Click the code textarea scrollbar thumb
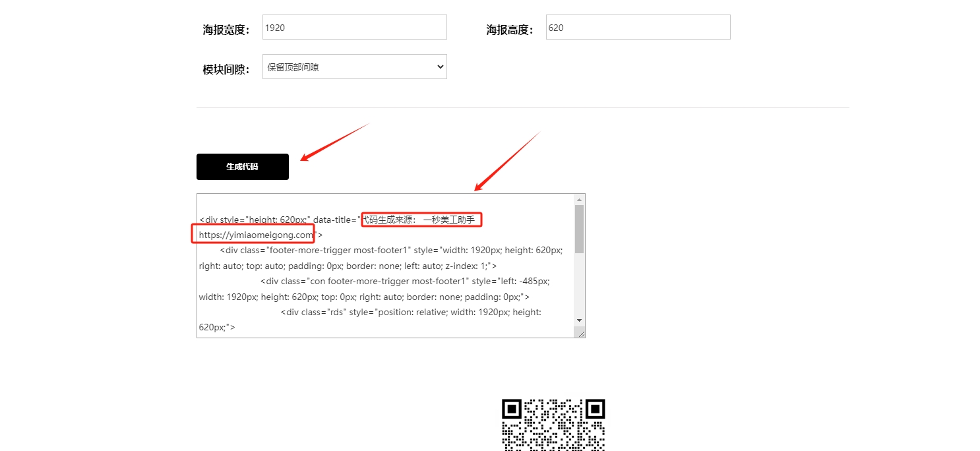The height and width of the screenshot is (451, 980). 579,229
